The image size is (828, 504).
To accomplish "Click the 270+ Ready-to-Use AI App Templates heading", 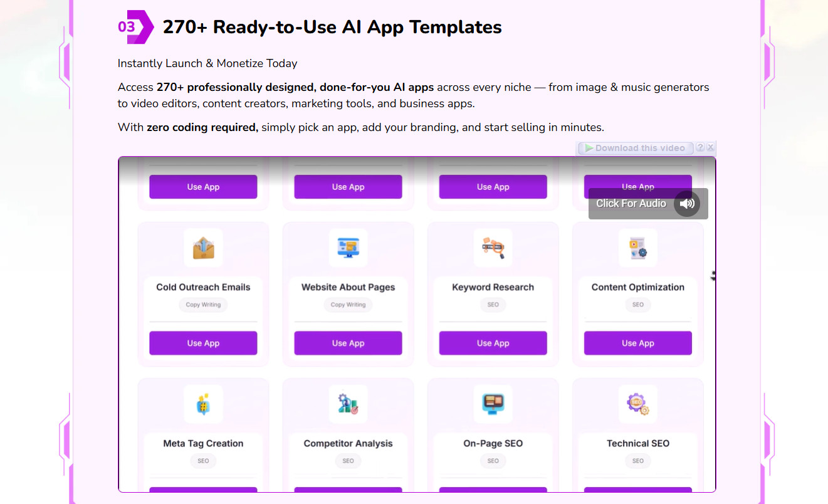I will tap(332, 27).
